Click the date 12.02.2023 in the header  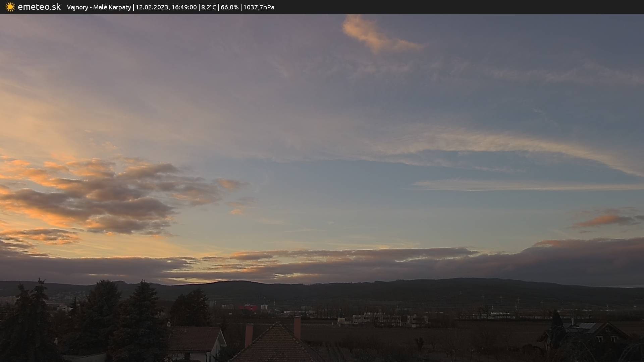152,7
